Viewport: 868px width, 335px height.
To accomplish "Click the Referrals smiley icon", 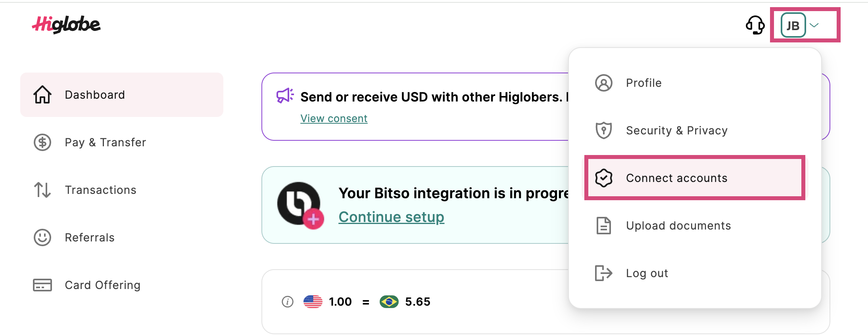I will point(42,237).
